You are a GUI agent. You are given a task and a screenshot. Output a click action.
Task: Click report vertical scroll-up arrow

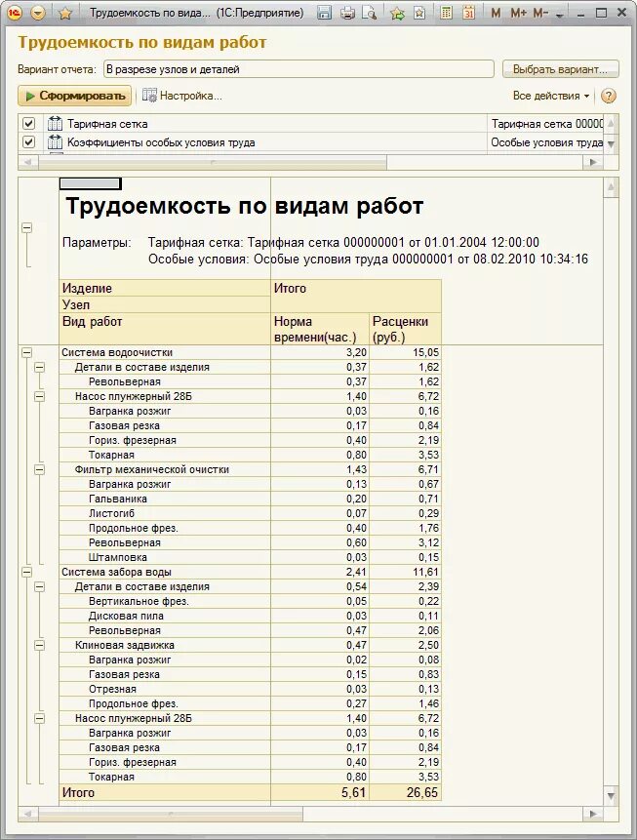tap(611, 187)
